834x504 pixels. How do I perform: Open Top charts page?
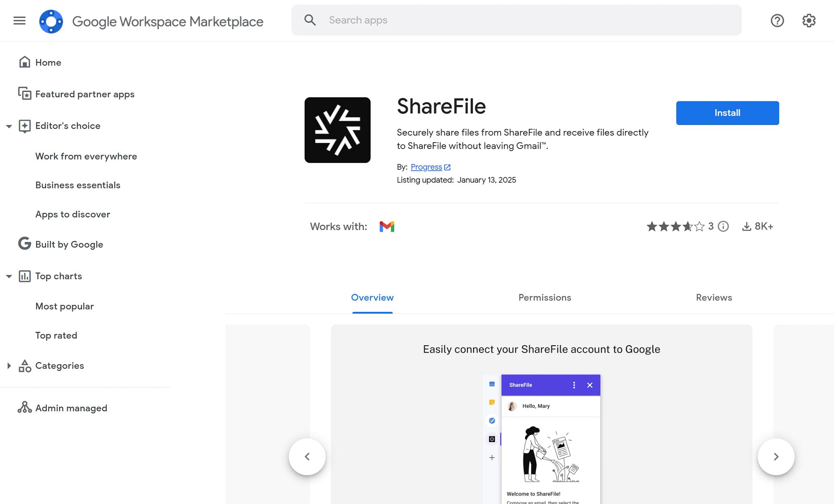[x=59, y=276]
